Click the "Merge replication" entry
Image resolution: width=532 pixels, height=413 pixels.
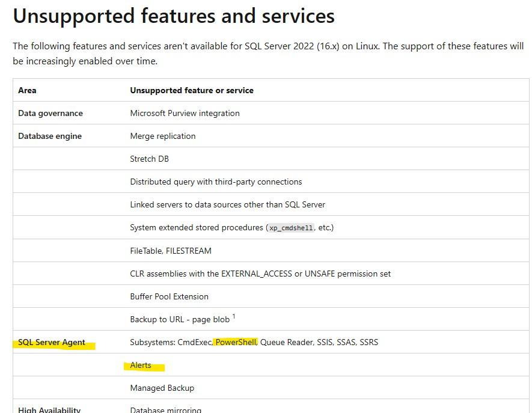162,136
